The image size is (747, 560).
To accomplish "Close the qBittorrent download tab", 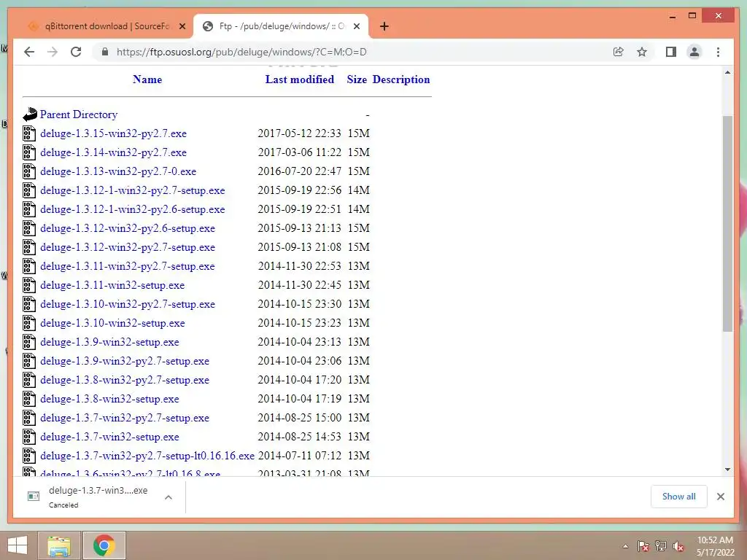I will (x=182, y=26).
